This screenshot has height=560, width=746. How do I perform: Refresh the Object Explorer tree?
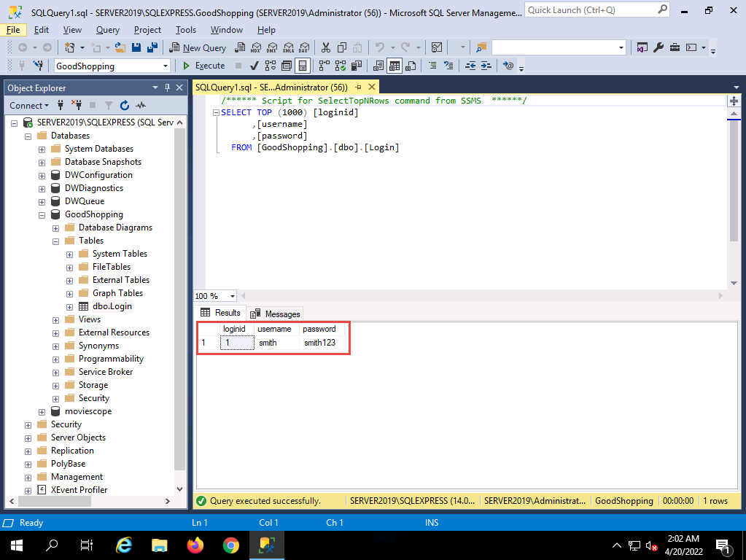[x=125, y=106]
